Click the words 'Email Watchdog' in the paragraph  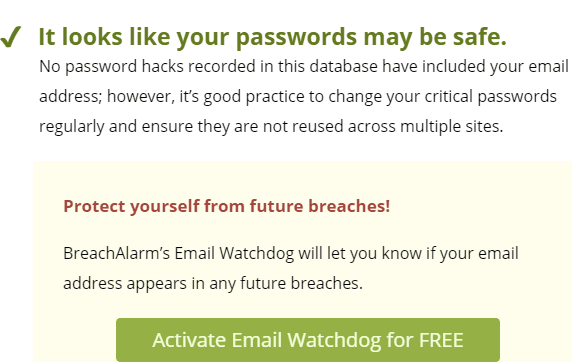[x=234, y=253]
